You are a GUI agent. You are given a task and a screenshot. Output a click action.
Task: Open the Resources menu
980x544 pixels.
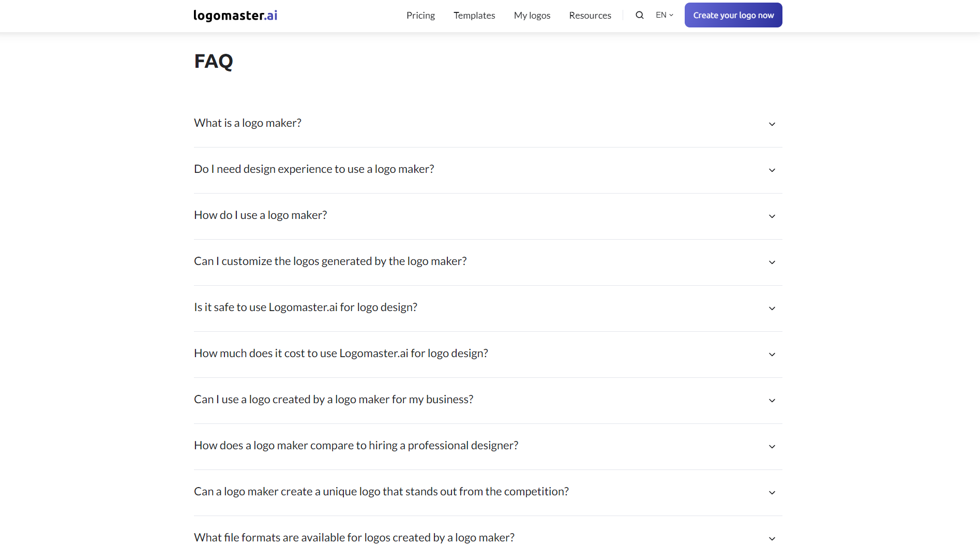590,16
